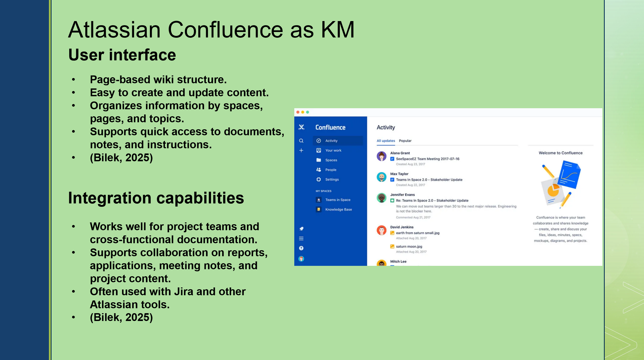Open the megaphone notifications icon in the sidebar

click(x=301, y=229)
